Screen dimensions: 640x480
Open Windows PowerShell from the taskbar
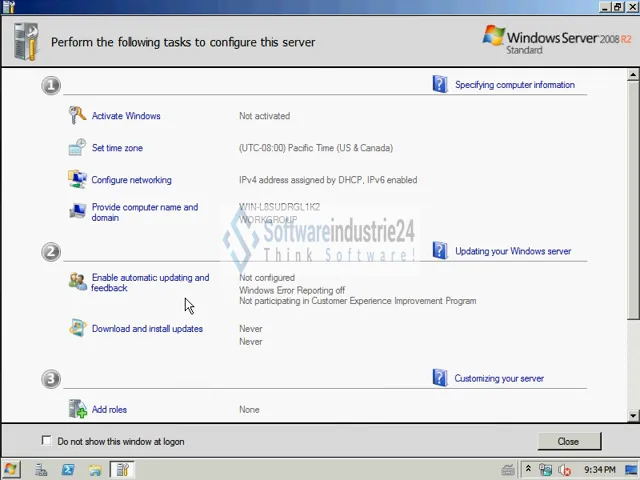pos(68,469)
